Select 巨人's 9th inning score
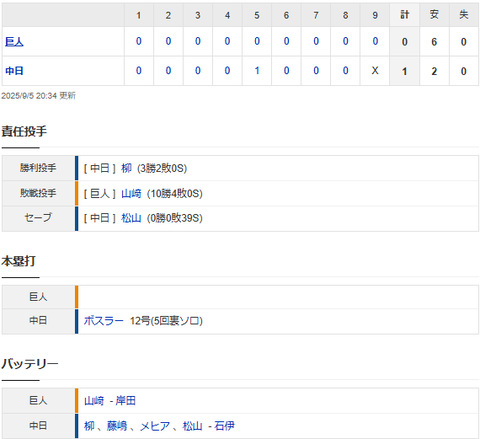This screenshot has width=480, height=439. click(375, 41)
